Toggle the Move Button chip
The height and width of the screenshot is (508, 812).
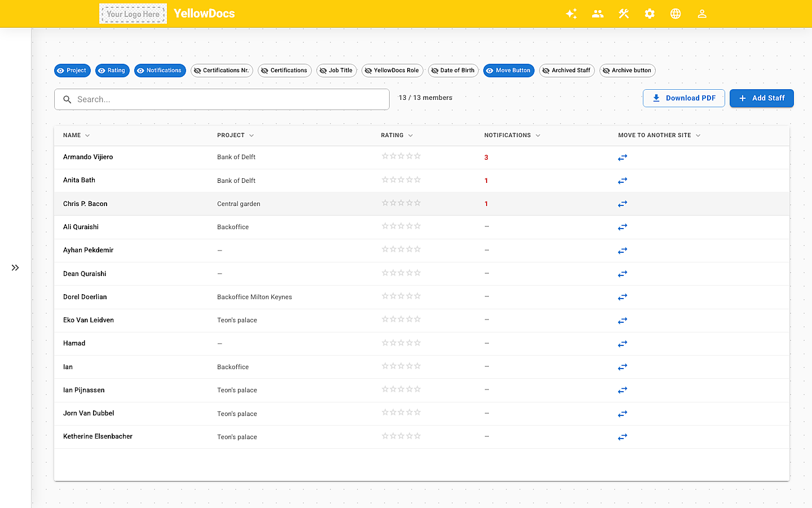click(x=509, y=71)
